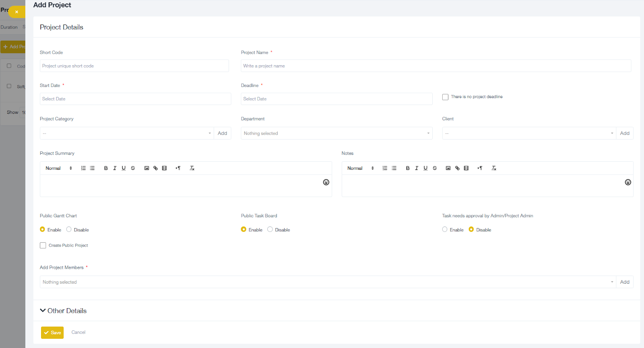The width and height of the screenshot is (644, 348).
Task: Insert ordered list in Notes editor
Action: point(385,168)
